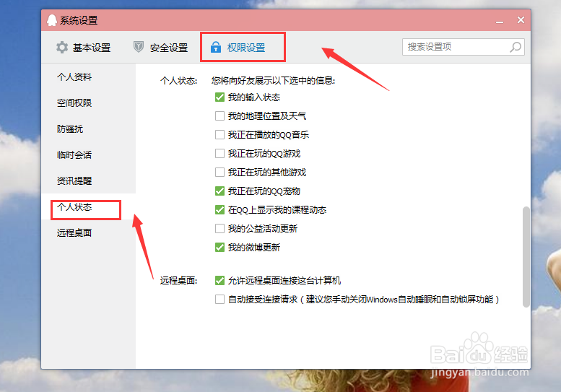The height and width of the screenshot is (392, 561).
Task: Minimize the 系统设置 window
Action: pyautogui.click(x=500, y=22)
